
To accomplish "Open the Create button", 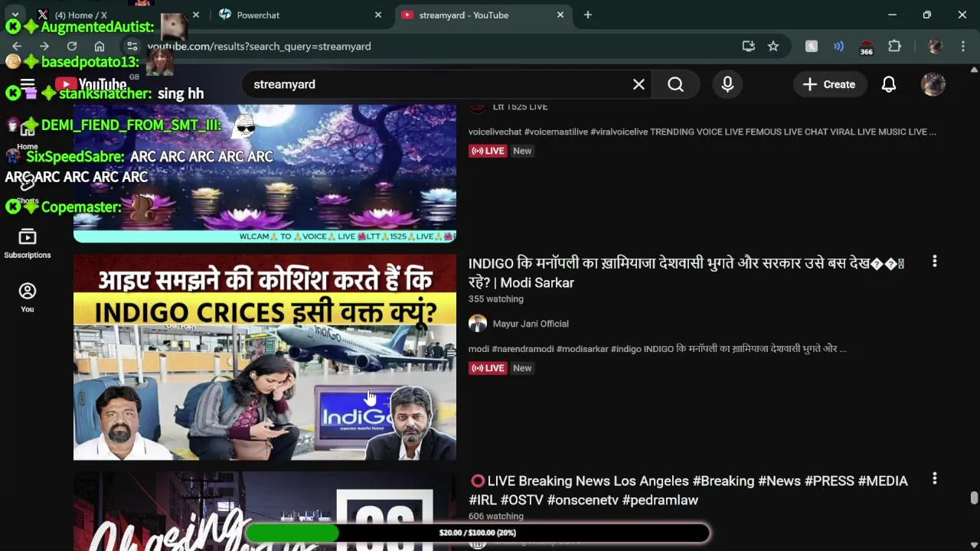I will [x=830, y=84].
